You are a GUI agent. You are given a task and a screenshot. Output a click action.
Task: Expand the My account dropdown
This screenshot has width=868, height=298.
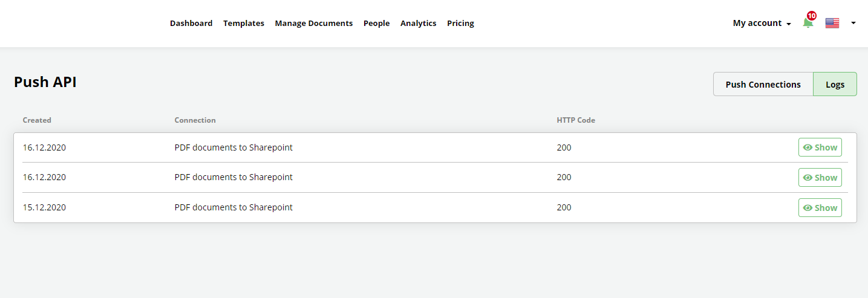[762, 23]
